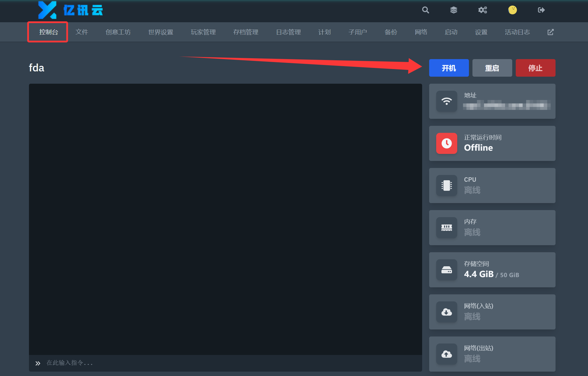The height and width of the screenshot is (376, 588).
Task: Focus the console command input field
Action: pyautogui.click(x=225, y=363)
